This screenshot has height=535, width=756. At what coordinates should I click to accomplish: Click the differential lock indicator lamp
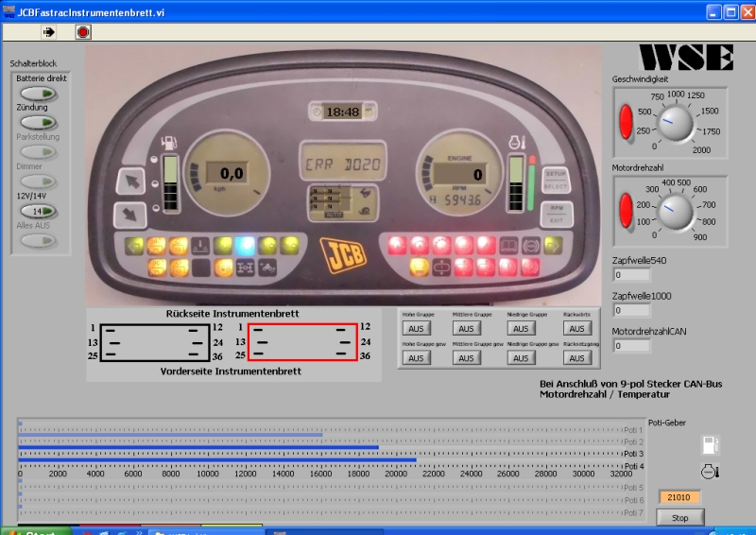coord(245,267)
